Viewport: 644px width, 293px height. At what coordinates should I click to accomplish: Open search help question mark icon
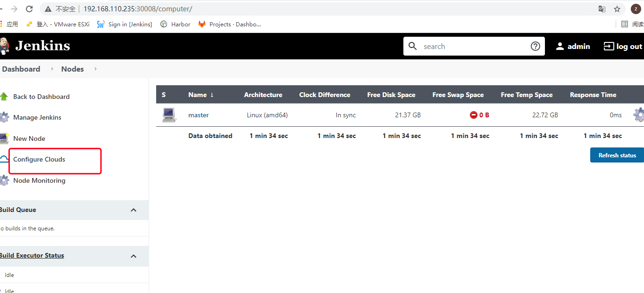535,46
